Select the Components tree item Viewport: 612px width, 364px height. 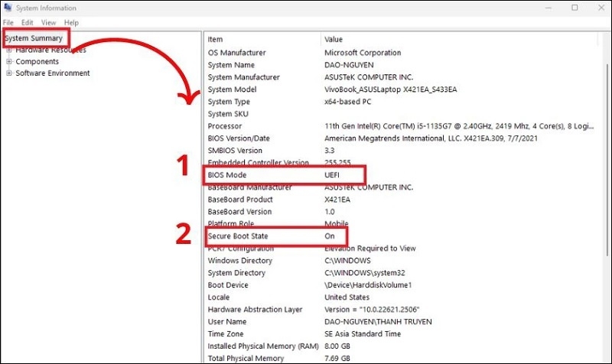[37, 61]
